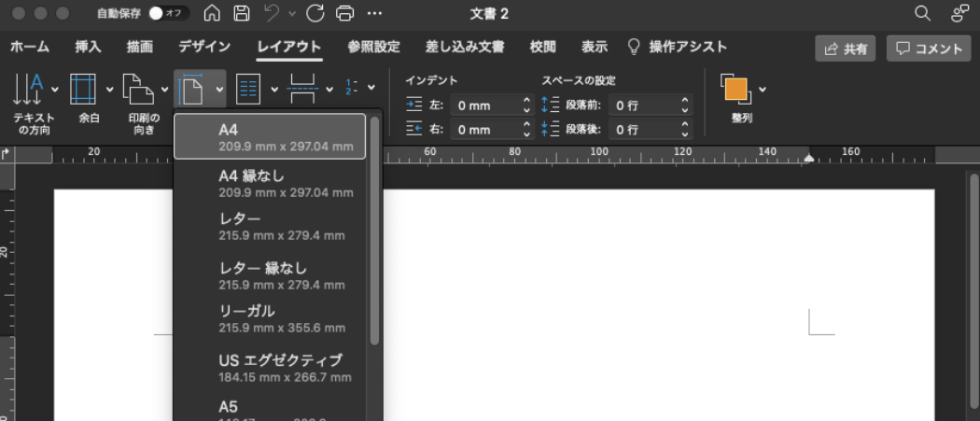Switch to the 参照設定 tab
Screen dimensions: 980x421
tap(373, 47)
